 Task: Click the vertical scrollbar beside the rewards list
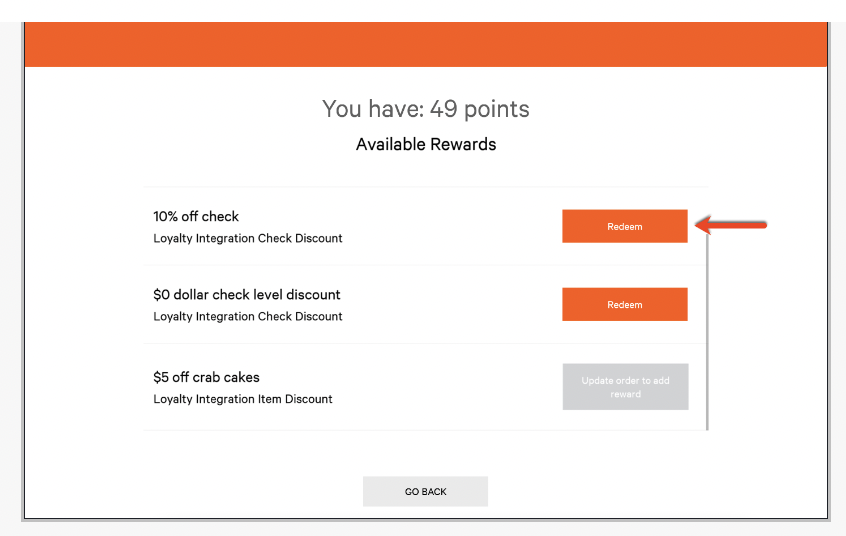[x=707, y=330]
